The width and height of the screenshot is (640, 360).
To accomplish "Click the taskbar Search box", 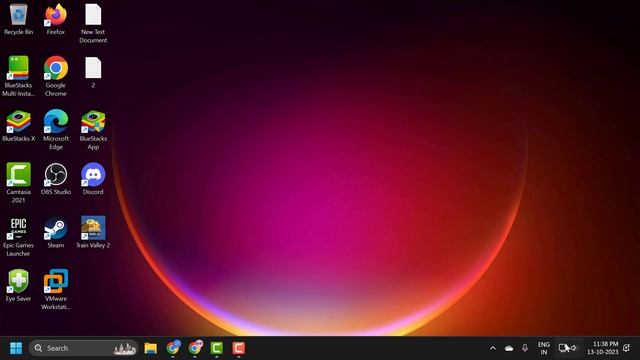I will [x=84, y=348].
